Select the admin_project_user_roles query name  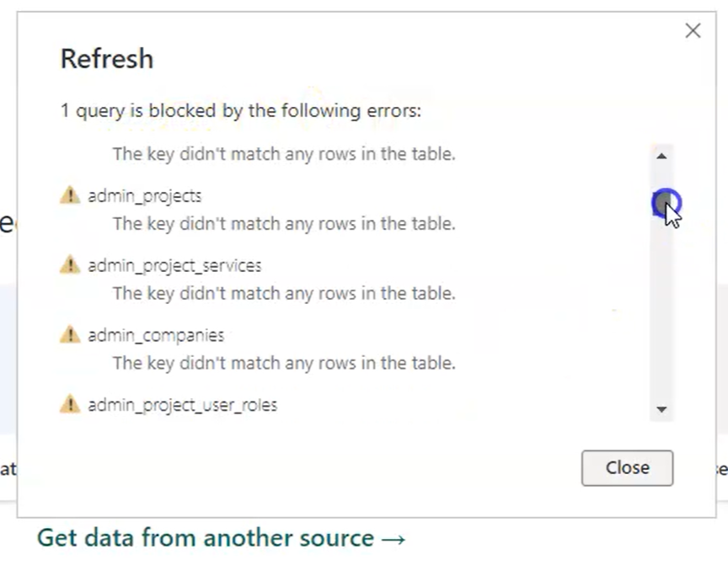tap(182, 405)
